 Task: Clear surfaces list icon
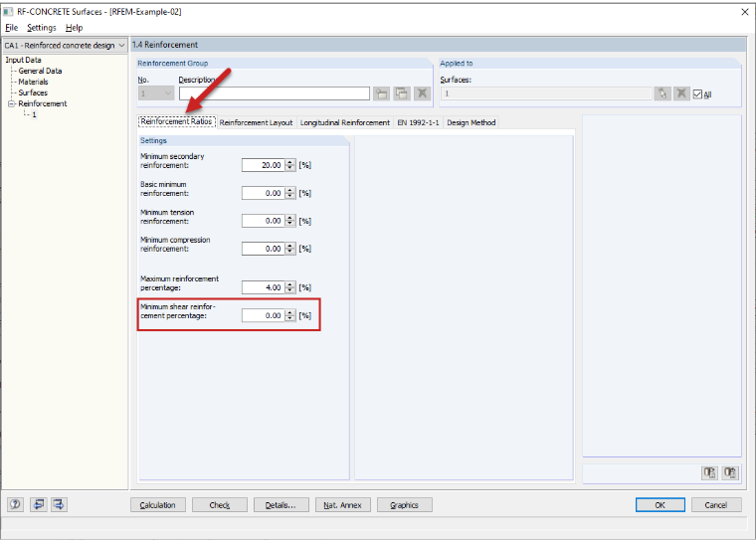(x=681, y=93)
